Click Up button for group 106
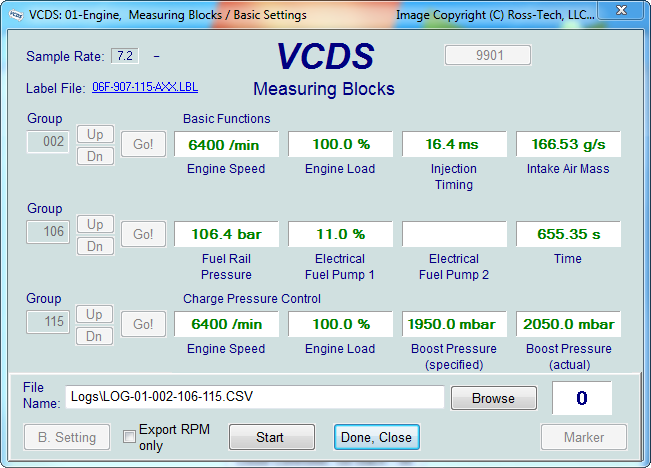Screen dimensions: 651x468 [95, 224]
